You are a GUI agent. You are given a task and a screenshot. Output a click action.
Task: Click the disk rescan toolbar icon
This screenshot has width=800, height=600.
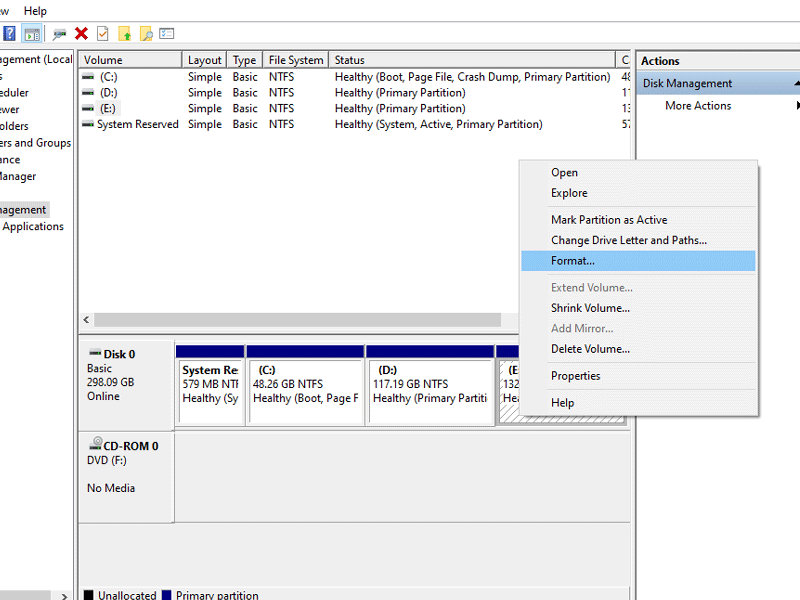[x=58, y=33]
